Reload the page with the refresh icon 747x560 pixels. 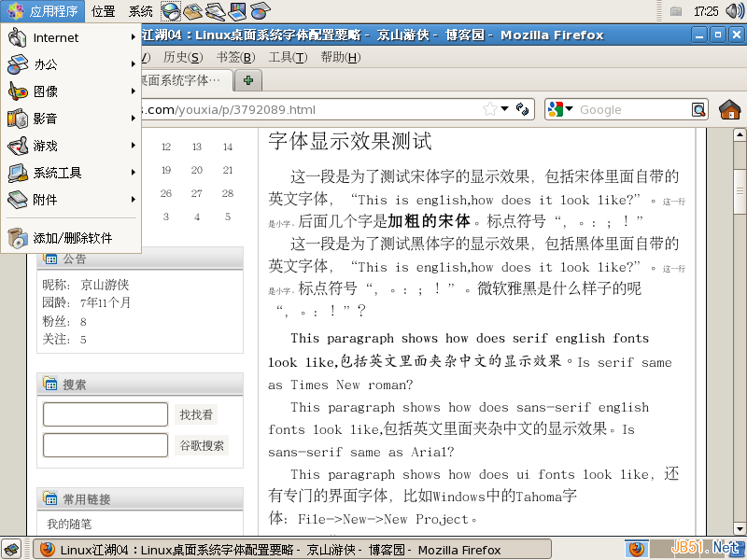pyautogui.click(x=522, y=109)
